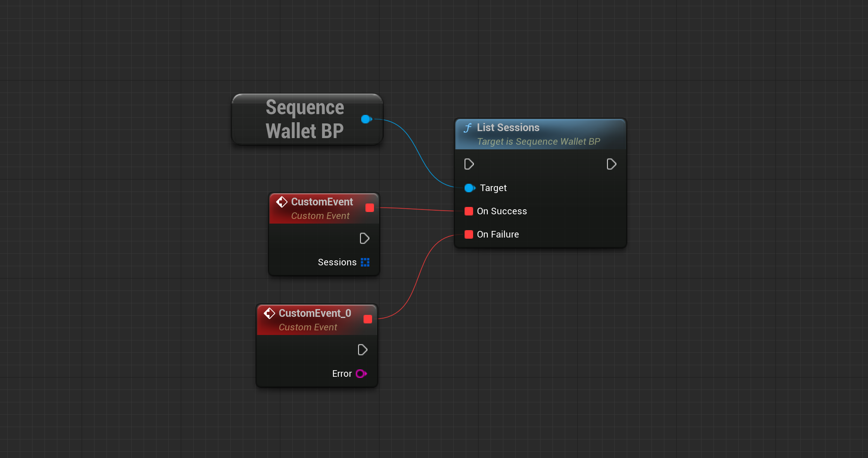Image resolution: width=868 pixels, height=458 pixels.
Task: Click CustomEvent_0 red delegate output pin
Action: [368, 319]
